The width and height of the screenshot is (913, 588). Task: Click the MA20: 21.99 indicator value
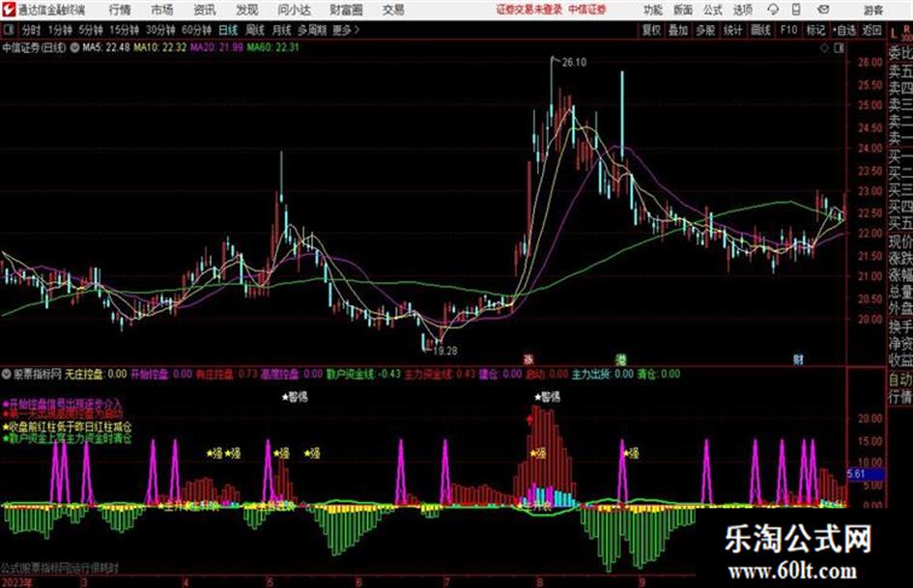click(216, 47)
